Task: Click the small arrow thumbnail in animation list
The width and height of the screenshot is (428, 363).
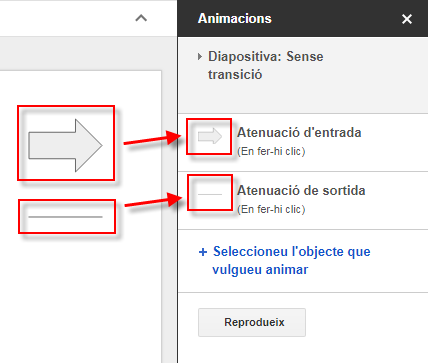Action: 210,136
